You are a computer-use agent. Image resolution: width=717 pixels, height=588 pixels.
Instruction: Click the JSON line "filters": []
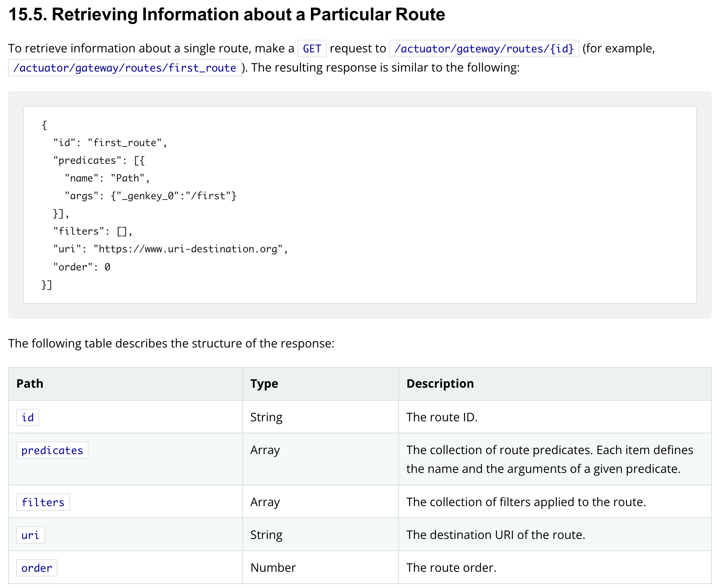93,231
